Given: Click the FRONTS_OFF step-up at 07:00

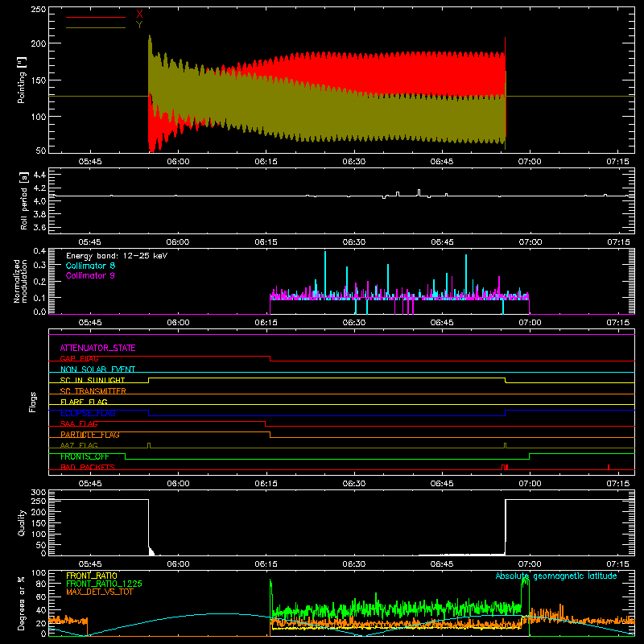Looking at the screenshot, I should point(530,456).
